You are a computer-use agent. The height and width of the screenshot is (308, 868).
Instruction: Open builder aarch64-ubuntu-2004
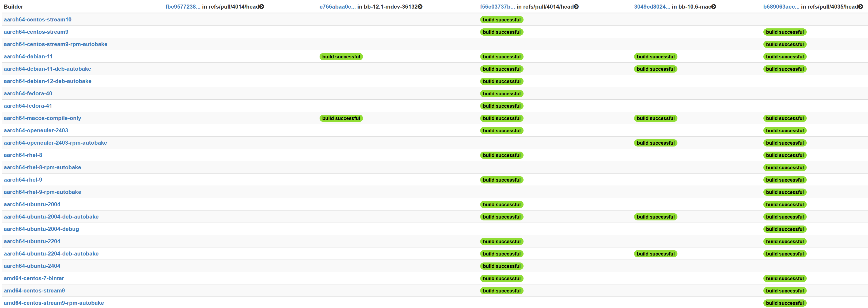[32, 204]
